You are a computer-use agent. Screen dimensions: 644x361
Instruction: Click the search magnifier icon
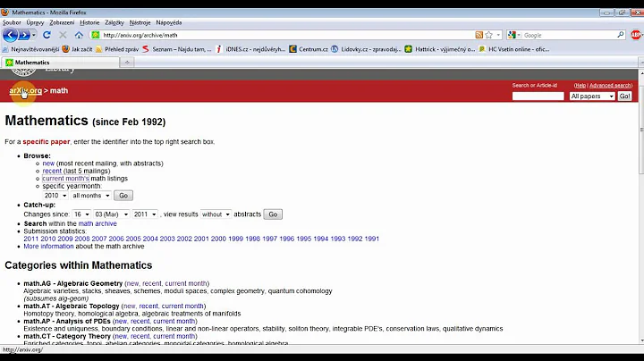click(621, 35)
